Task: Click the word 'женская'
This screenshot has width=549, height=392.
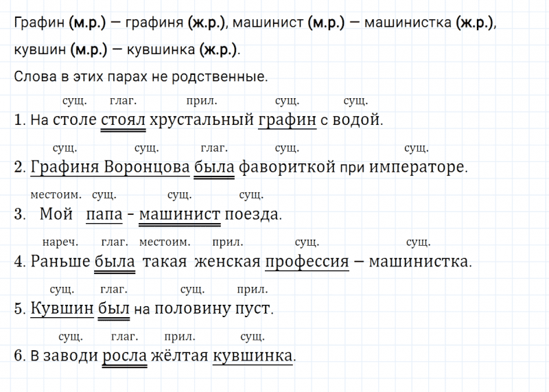Action: pyautogui.click(x=228, y=262)
